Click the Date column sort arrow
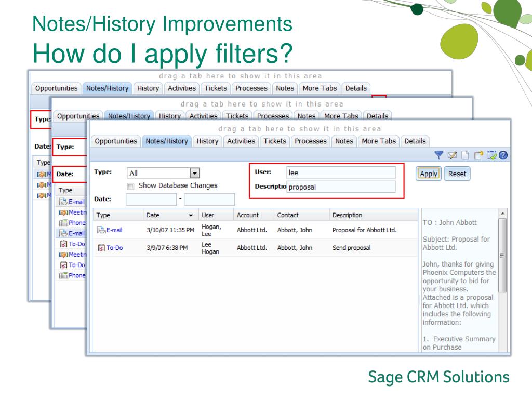Screen dimensions: 532x399 [191, 216]
